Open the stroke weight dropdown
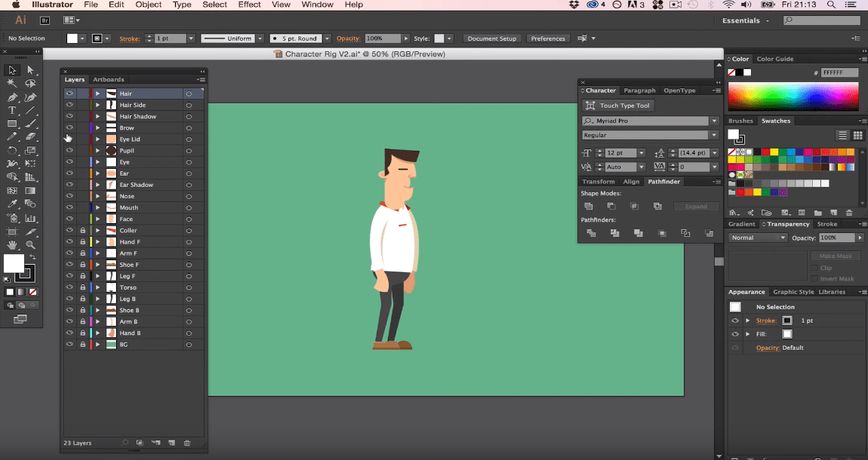 [191, 38]
